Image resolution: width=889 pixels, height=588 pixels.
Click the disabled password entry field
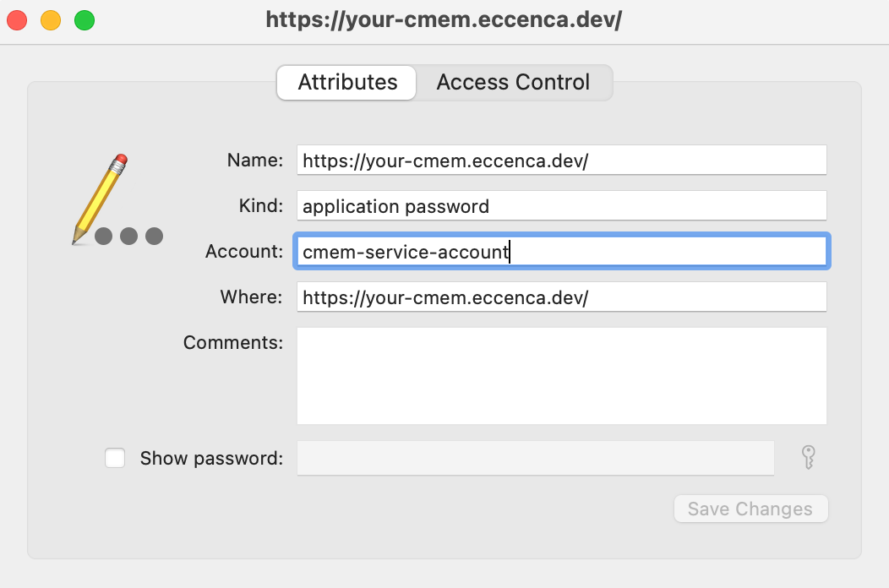coord(535,457)
